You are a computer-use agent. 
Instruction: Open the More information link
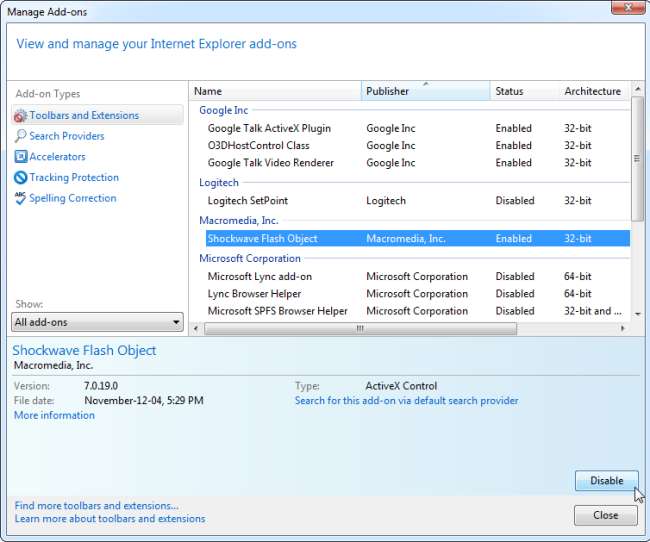pyautogui.click(x=54, y=415)
